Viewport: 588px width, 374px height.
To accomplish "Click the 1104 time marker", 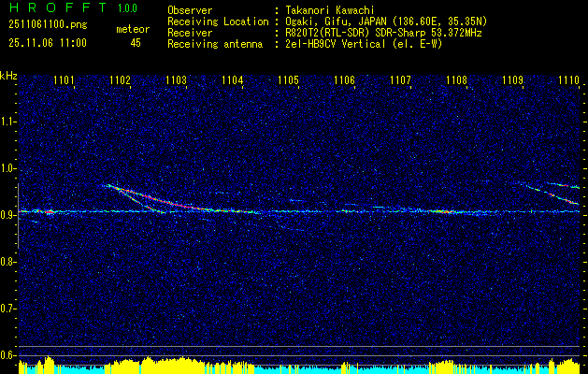I will pos(232,79).
